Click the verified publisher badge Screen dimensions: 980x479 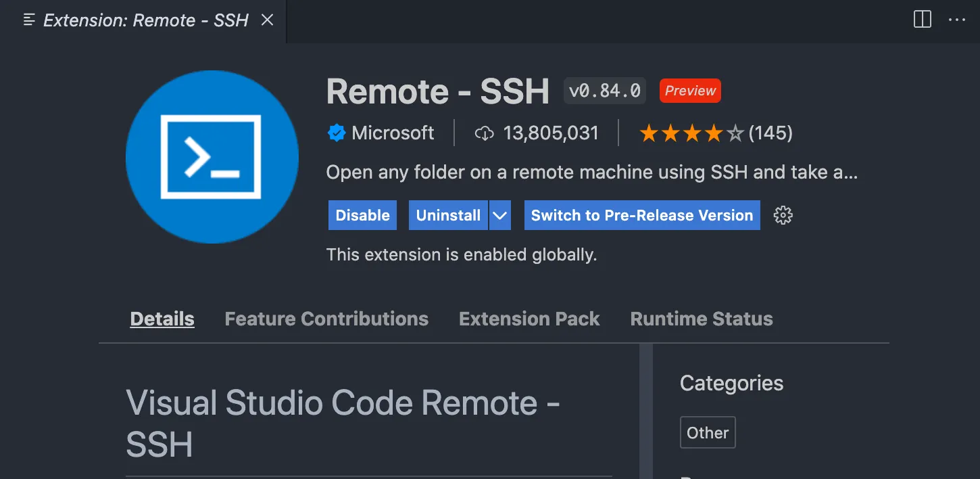pyautogui.click(x=337, y=133)
